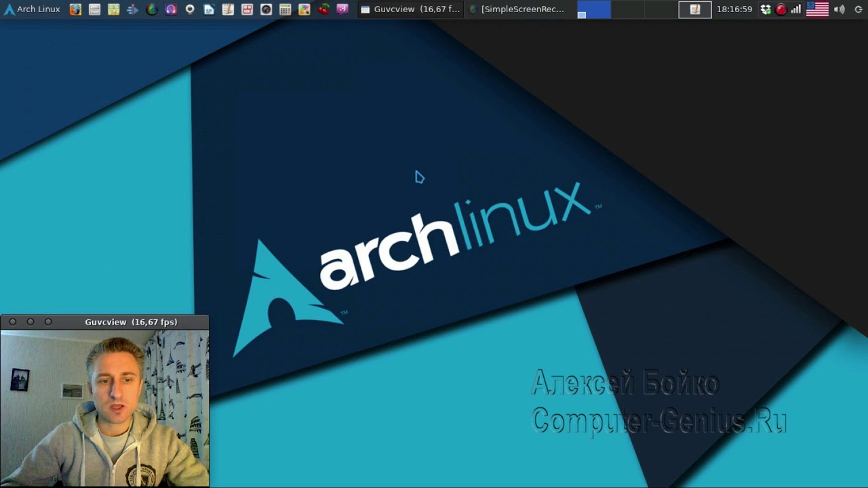The image size is (868, 488).
Task: Click the clock showing 18:16:59
Action: coord(734,9)
